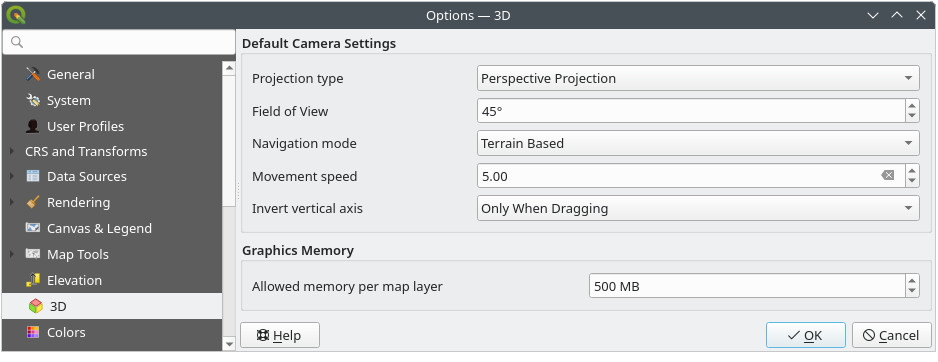Image resolution: width=938 pixels, height=362 pixels.
Task: Click the Colors palette icon
Action: pyautogui.click(x=33, y=332)
